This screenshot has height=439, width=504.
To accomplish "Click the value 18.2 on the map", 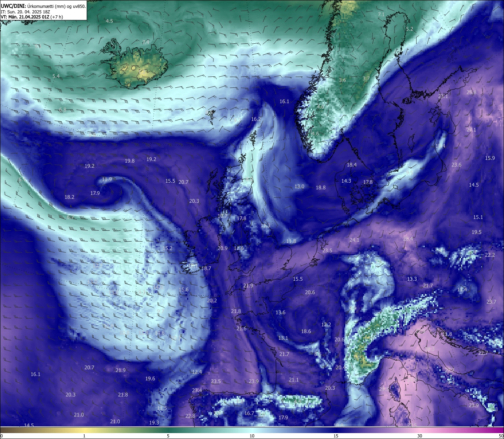I will pos(69,197).
